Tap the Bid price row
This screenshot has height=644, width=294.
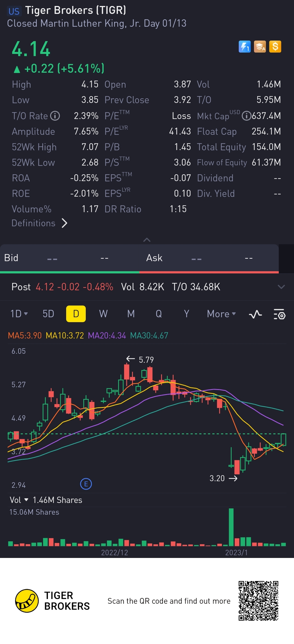70,258
